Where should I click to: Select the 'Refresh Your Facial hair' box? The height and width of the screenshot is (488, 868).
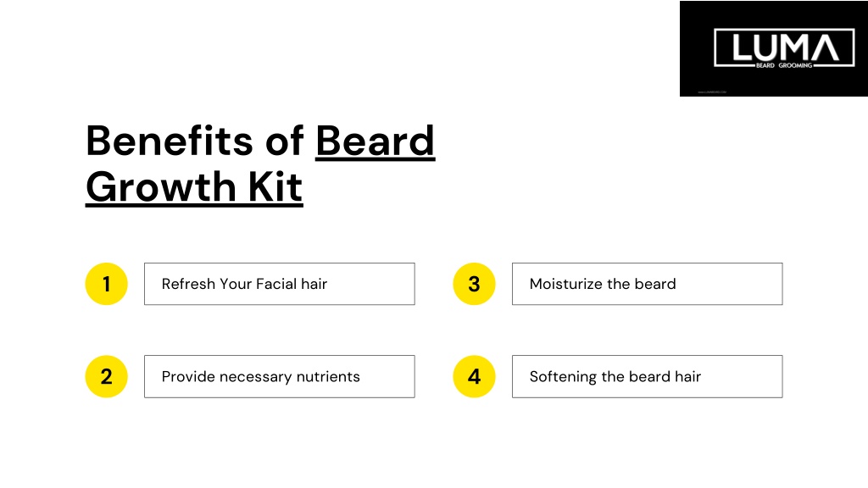click(280, 284)
